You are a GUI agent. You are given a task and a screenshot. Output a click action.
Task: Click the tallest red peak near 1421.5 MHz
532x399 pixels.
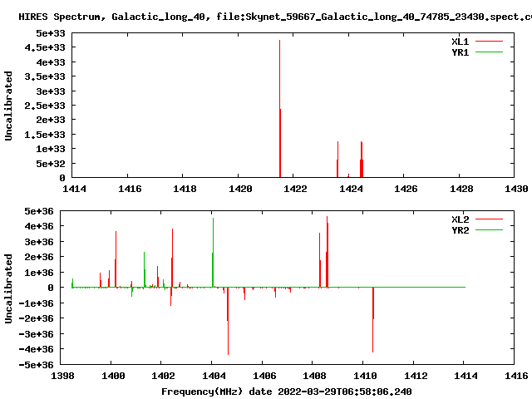pyautogui.click(x=280, y=109)
